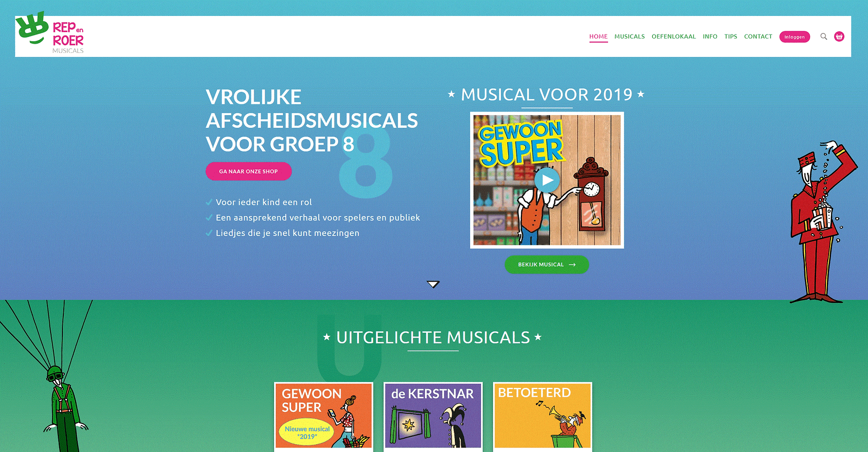
Task: Click Ga naar onze shop button
Action: coord(249,171)
